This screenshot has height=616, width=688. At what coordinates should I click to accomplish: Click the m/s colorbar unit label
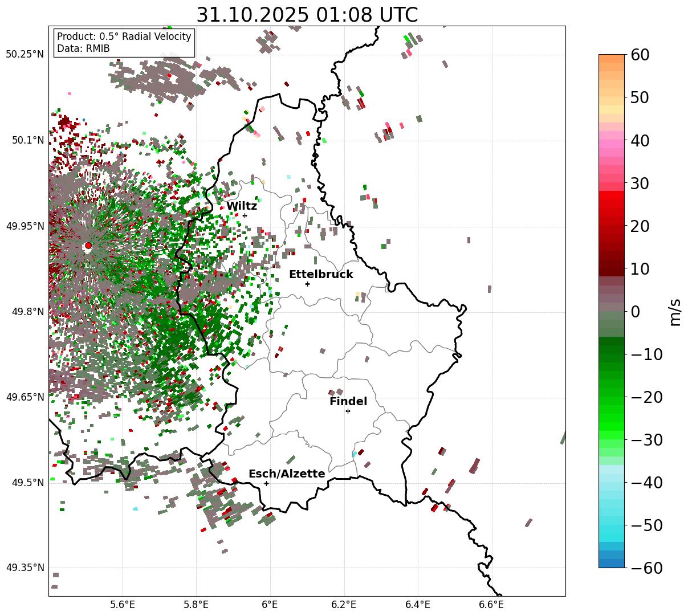tap(675, 312)
